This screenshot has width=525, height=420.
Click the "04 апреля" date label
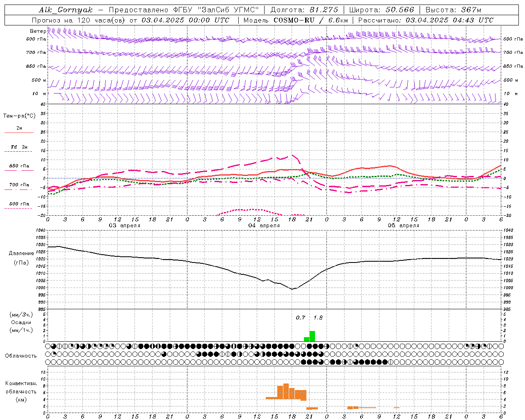(264, 225)
